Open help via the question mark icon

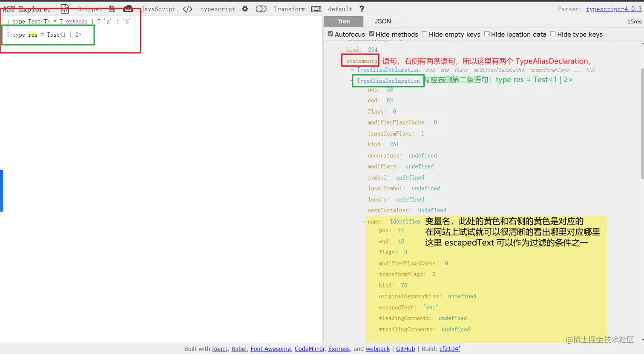pos(362,9)
